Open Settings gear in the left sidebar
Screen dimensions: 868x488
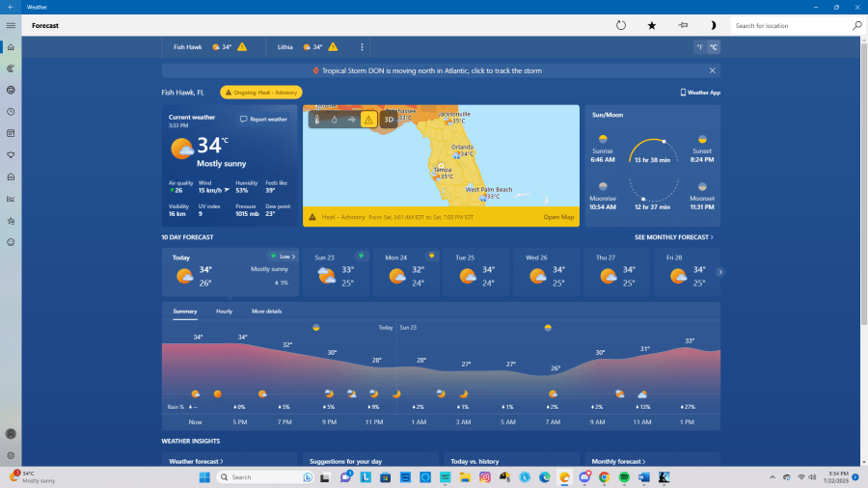(x=11, y=455)
